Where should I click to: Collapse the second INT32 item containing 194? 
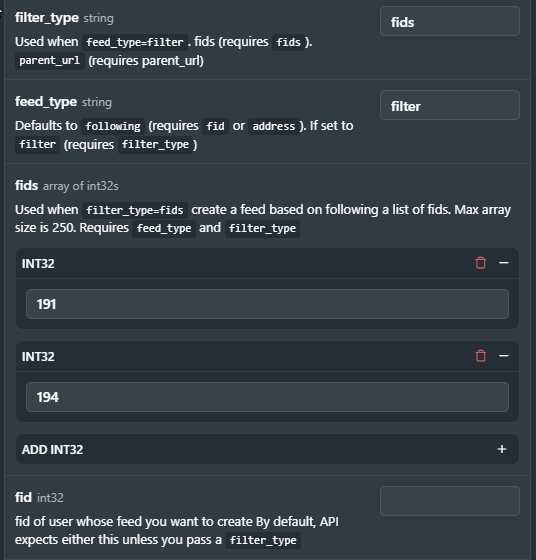[504, 356]
